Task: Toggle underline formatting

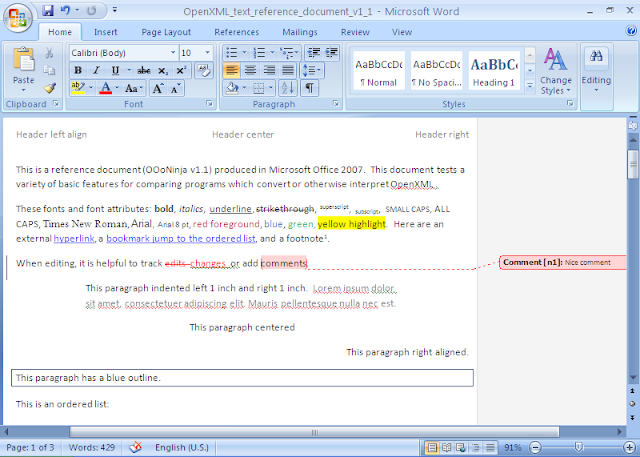Action: tap(115, 70)
